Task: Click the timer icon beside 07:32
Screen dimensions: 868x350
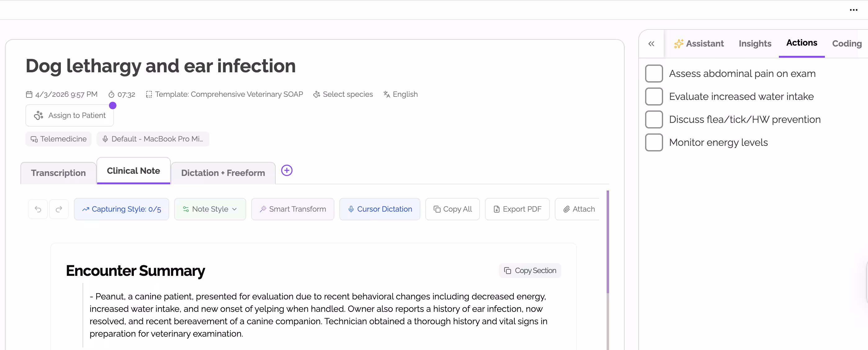Action: (111, 95)
